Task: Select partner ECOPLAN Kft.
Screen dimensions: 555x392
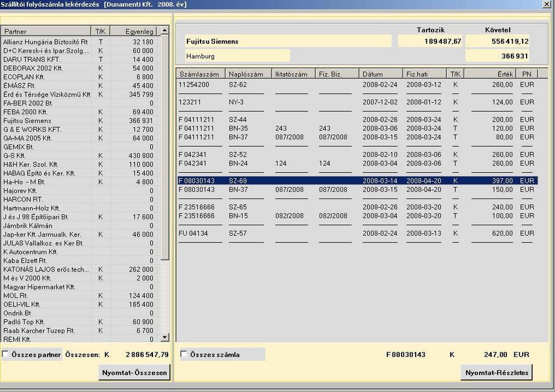Action: (x=80, y=77)
